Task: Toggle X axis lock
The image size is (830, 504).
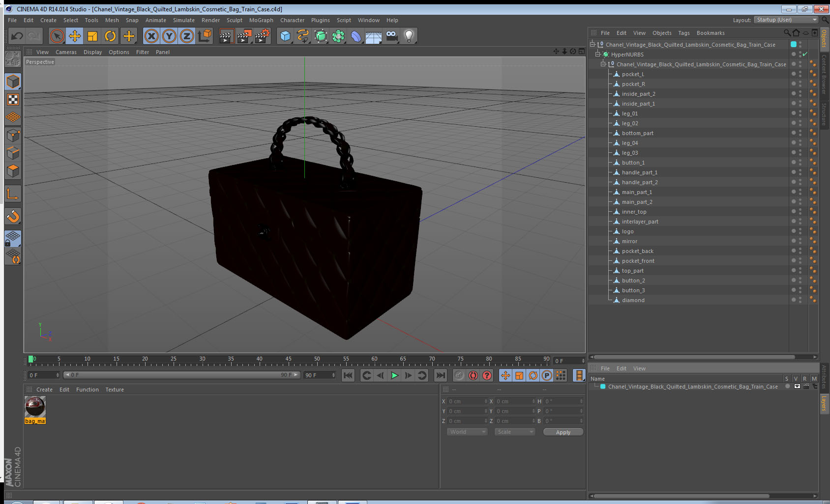Action: [151, 36]
